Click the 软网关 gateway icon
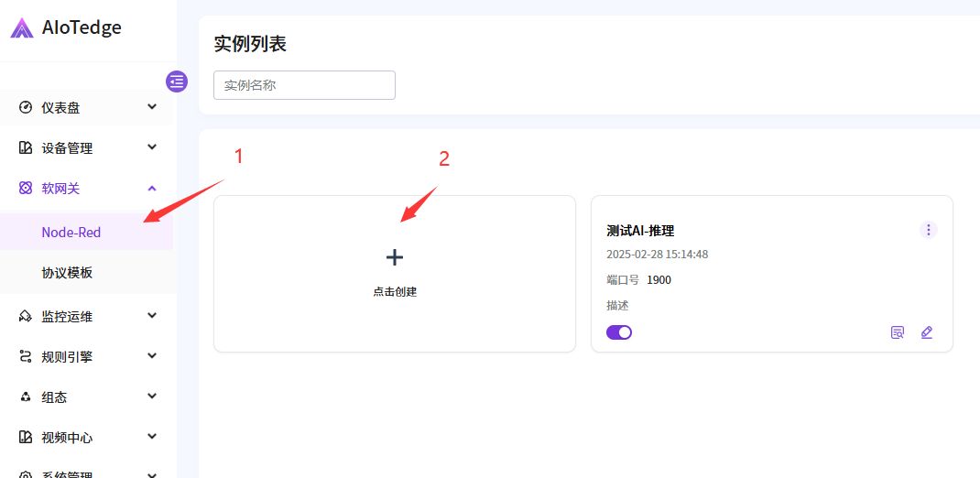The height and width of the screenshot is (478, 980). pyautogui.click(x=26, y=188)
